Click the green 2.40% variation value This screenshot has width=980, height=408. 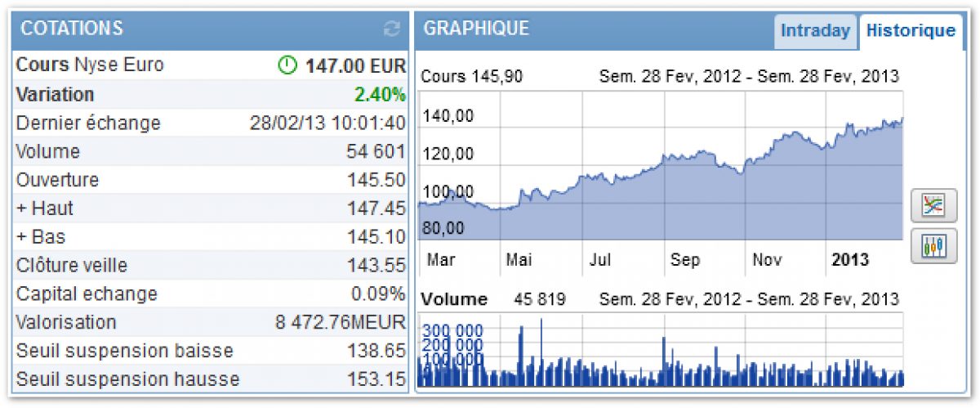[380, 94]
